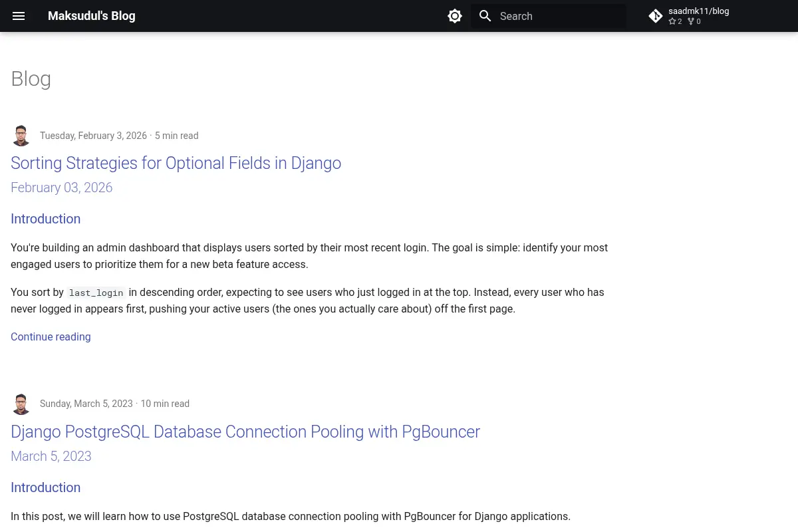Click the last_login inline code
Viewport: 798px width, 532px height.
point(96,293)
